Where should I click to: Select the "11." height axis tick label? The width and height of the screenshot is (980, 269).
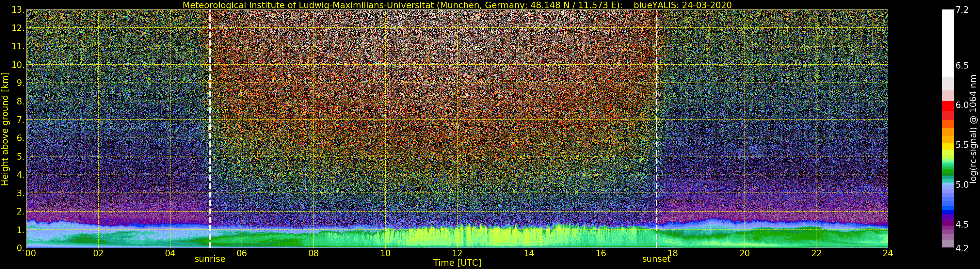[x=18, y=46]
